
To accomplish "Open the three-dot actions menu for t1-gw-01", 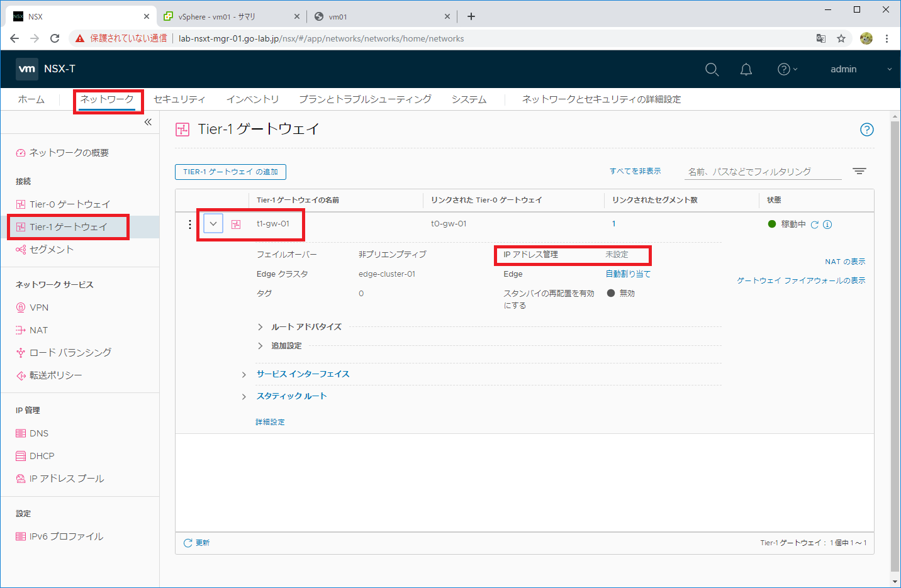I will pyautogui.click(x=190, y=224).
